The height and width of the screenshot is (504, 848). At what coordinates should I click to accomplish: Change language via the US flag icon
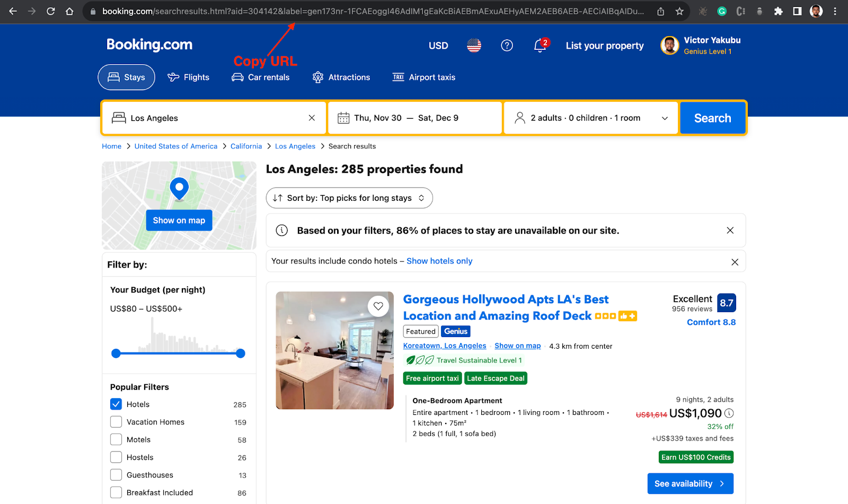[x=474, y=46]
